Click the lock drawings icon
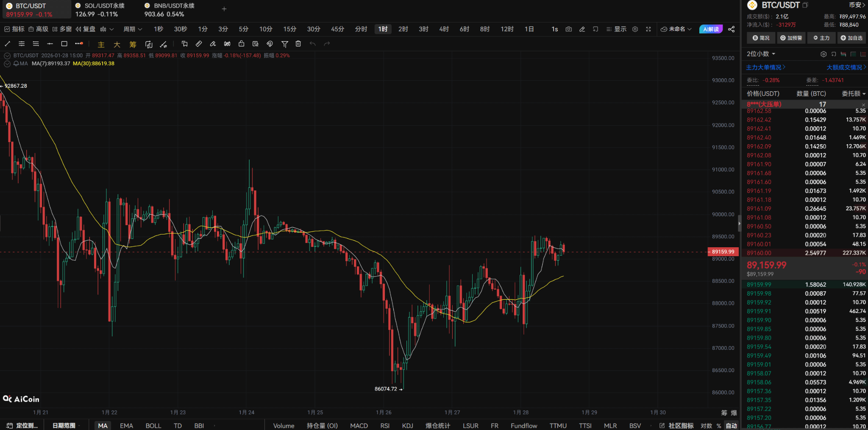Image resolution: width=868 pixels, height=430 pixels. 241,44
